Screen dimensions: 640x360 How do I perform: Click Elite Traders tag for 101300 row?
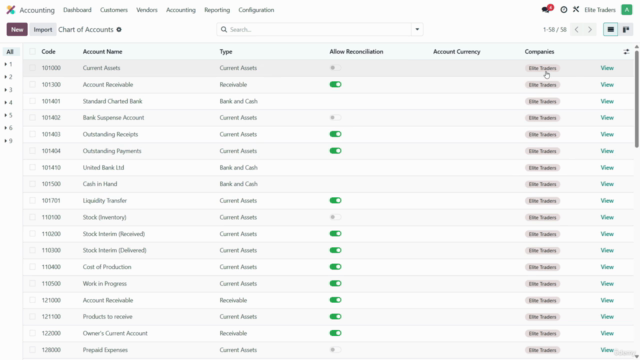[542, 85]
